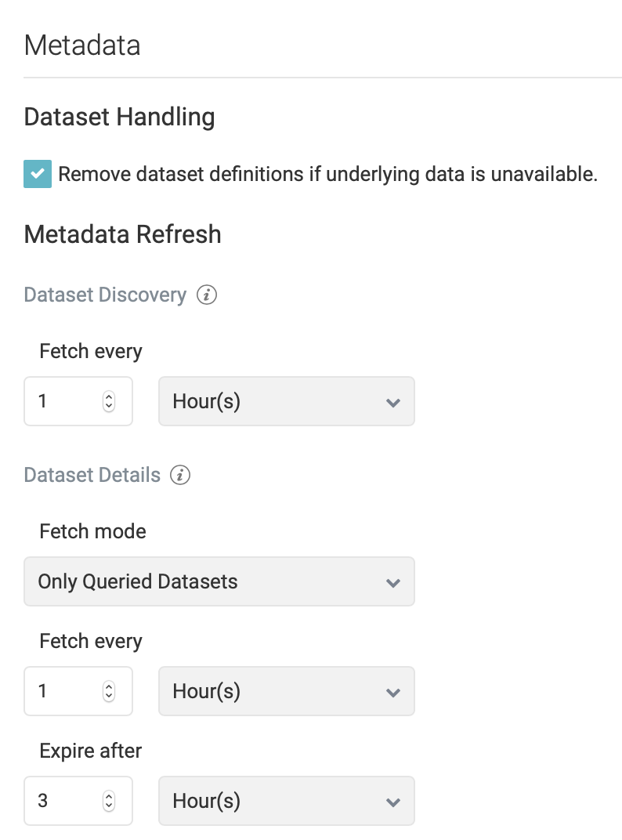
Task: Click Dataset Details fetch every number field
Action: click(x=67, y=692)
